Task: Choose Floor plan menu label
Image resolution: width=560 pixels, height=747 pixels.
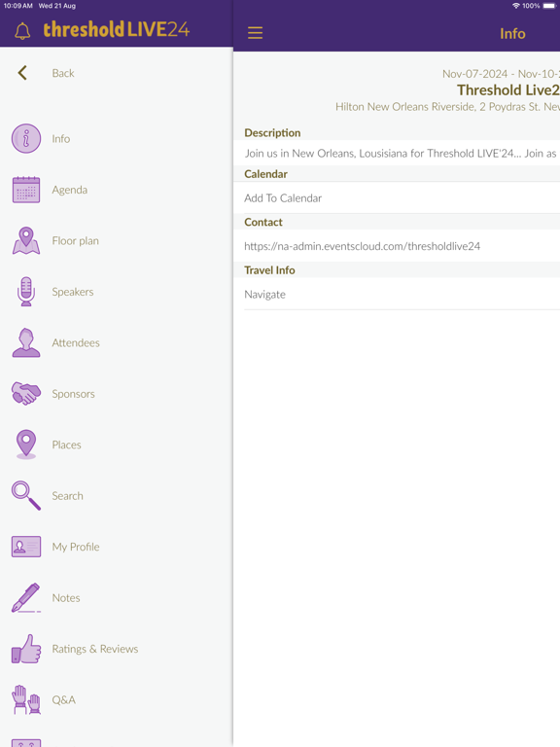Action: click(x=75, y=240)
